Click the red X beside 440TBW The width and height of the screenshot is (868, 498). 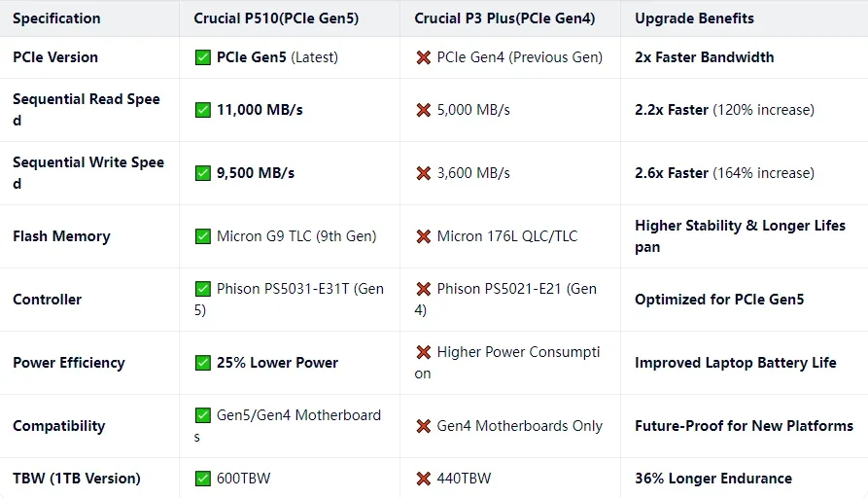[424, 479]
